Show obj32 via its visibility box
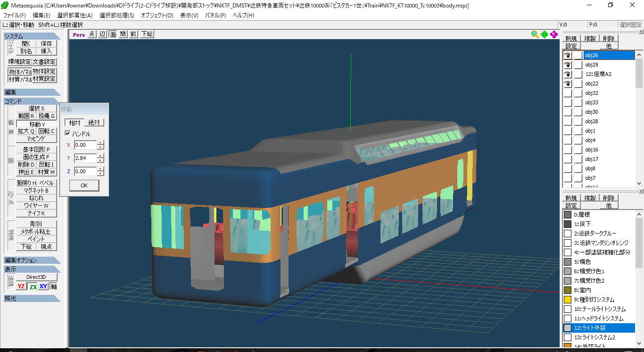 tap(568, 93)
